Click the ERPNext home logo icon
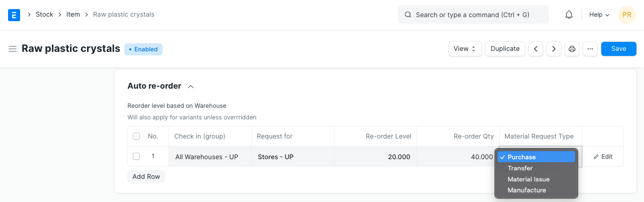 (14, 15)
